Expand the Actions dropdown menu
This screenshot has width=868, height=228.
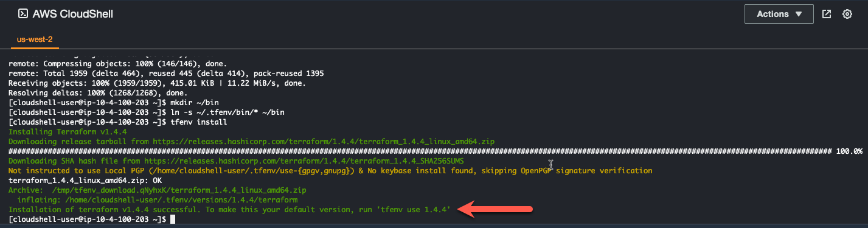pyautogui.click(x=780, y=14)
